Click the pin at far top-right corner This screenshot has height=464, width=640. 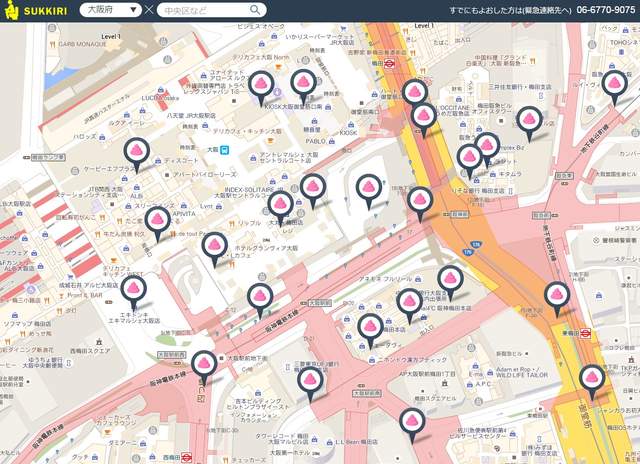coord(614,85)
